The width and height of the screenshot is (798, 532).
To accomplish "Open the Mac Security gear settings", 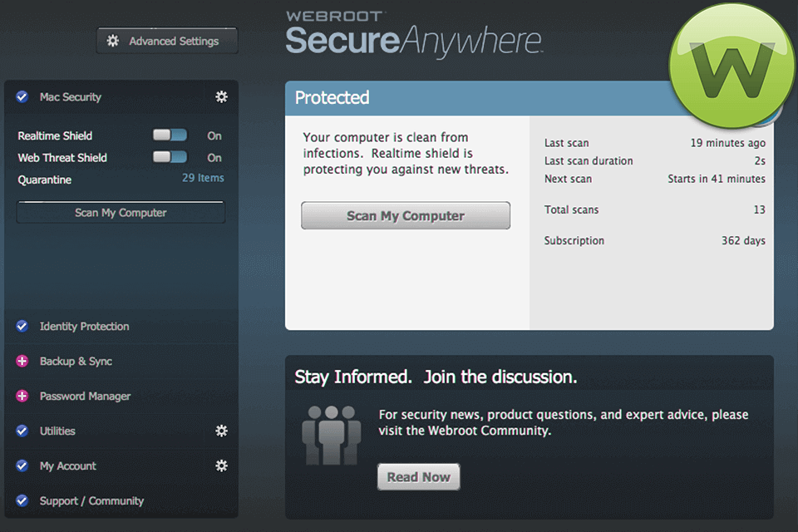I will pos(221,96).
